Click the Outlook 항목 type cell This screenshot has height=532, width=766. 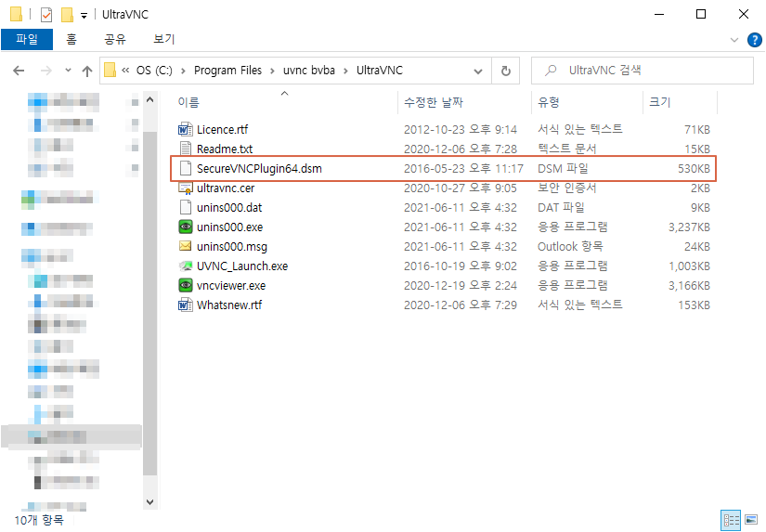(x=570, y=247)
